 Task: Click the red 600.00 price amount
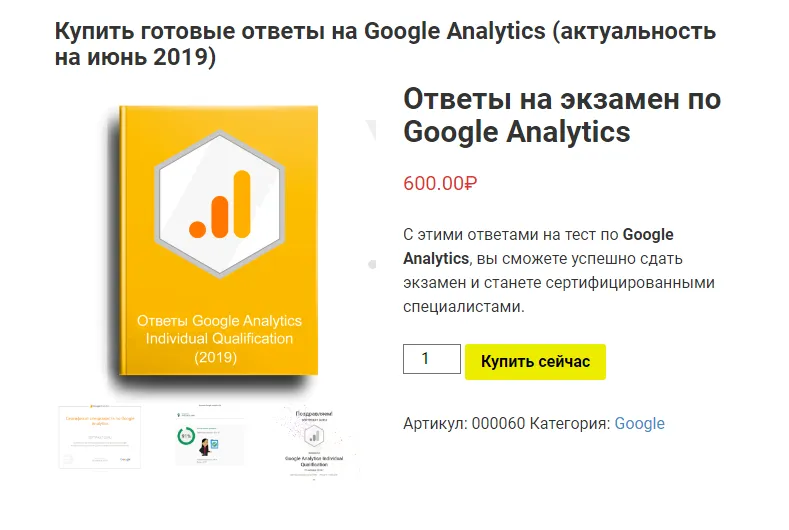(434, 183)
